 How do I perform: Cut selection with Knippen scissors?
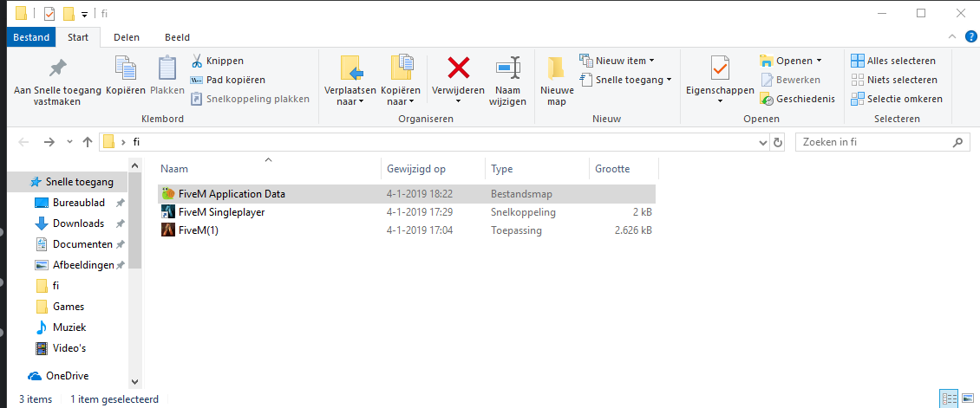point(196,62)
